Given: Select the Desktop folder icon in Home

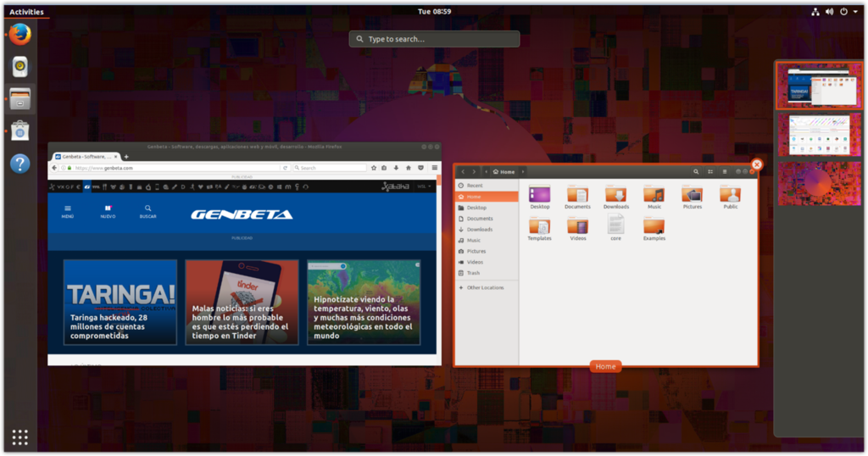Looking at the screenshot, I should pos(540,195).
